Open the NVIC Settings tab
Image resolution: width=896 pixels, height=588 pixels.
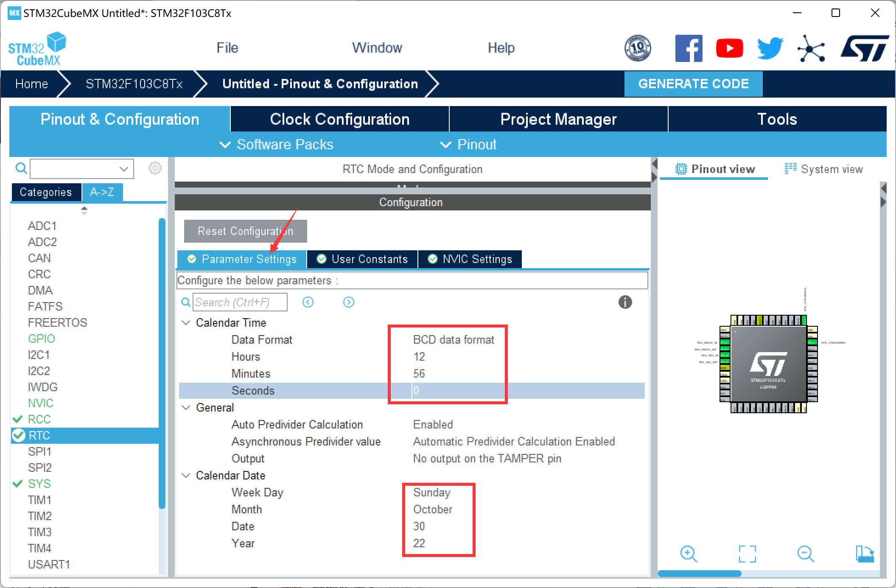(x=470, y=259)
